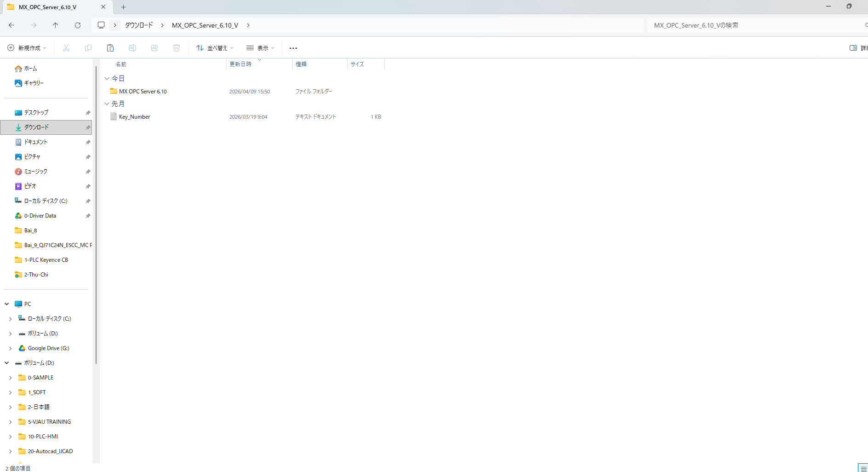This screenshot has height=472, width=868.
Task: Open the 新規作成 new item button
Action: [x=27, y=48]
